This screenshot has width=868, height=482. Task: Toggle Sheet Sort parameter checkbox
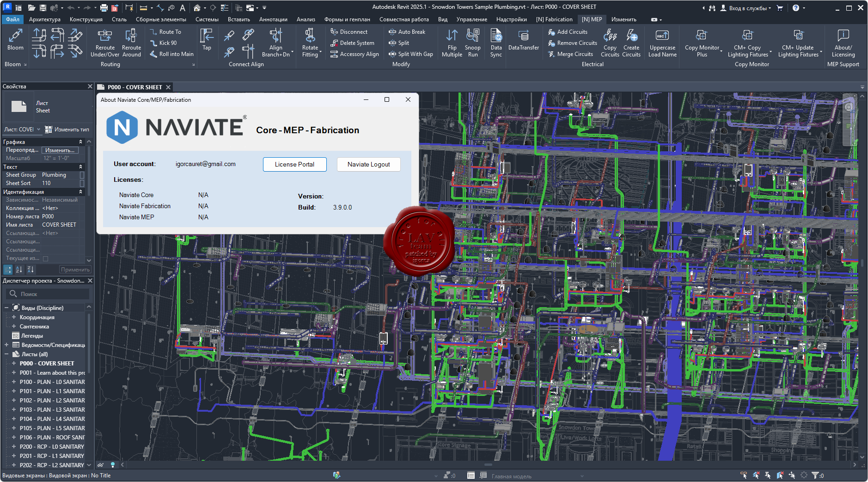[x=82, y=183]
